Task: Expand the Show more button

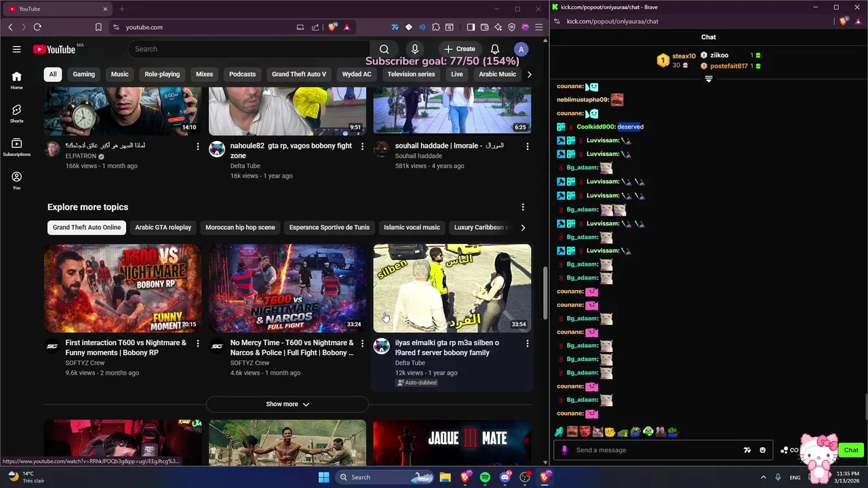Action: point(288,404)
